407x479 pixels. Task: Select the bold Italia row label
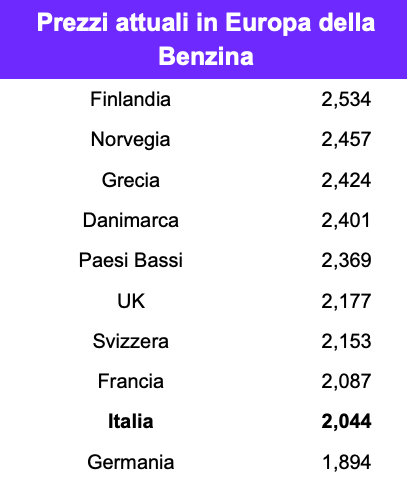click(x=131, y=421)
